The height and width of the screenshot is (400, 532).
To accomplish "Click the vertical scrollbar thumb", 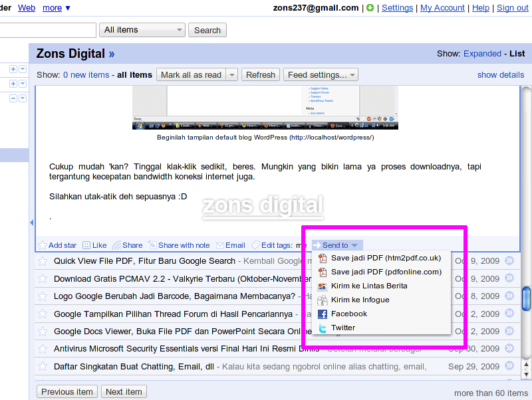I will point(526,299).
